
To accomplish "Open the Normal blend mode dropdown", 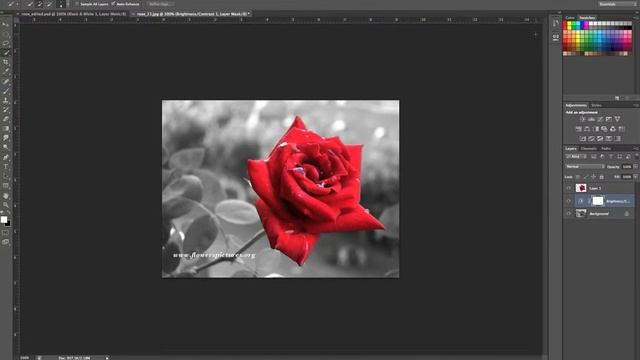I will [x=585, y=167].
